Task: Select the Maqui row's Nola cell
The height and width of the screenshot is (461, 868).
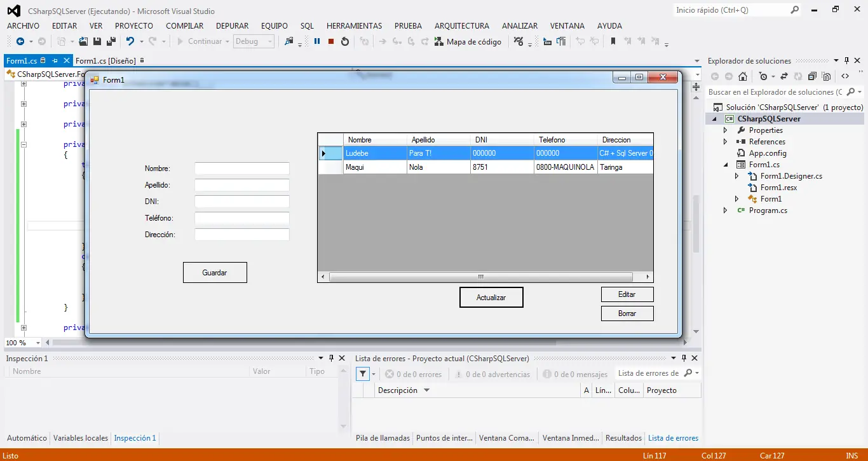Action: tap(438, 167)
